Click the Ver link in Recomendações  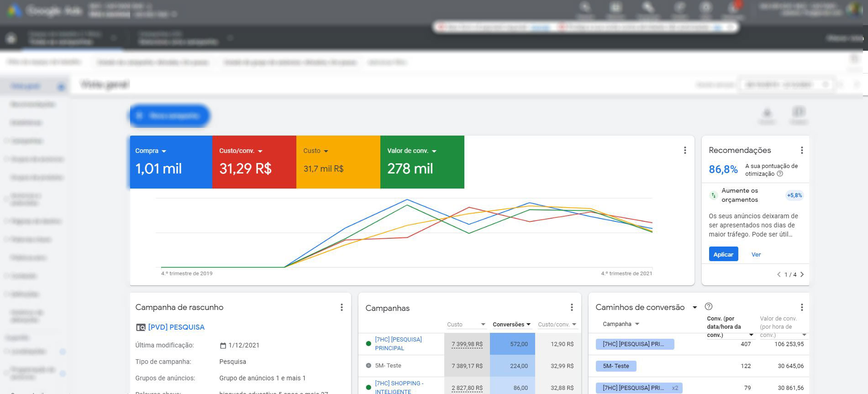(756, 254)
